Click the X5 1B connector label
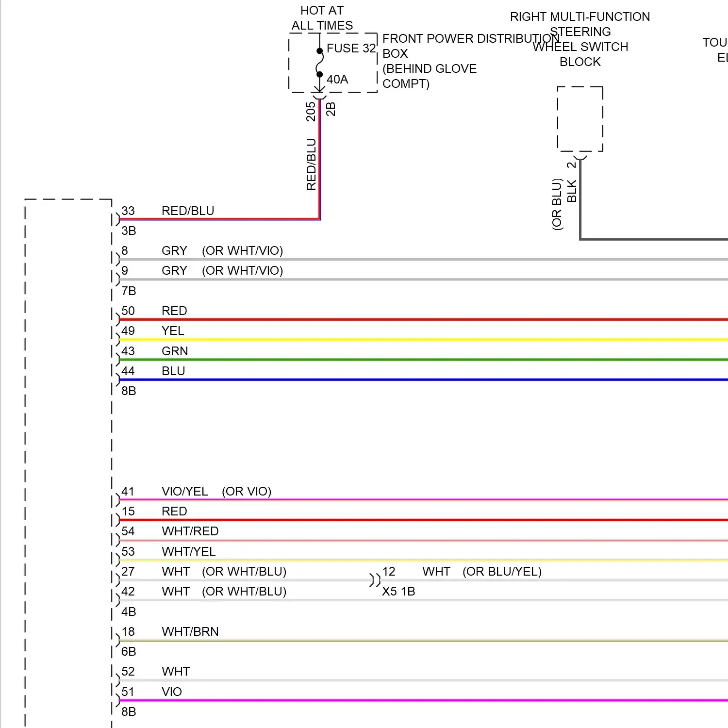The width and height of the screenshot is (728, 728). [x=398, y=591]
